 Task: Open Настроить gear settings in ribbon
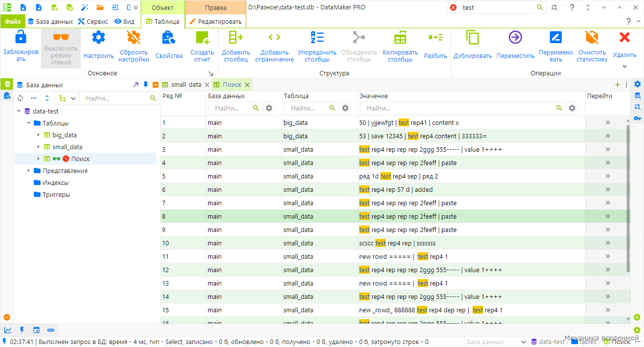point(99,37)
